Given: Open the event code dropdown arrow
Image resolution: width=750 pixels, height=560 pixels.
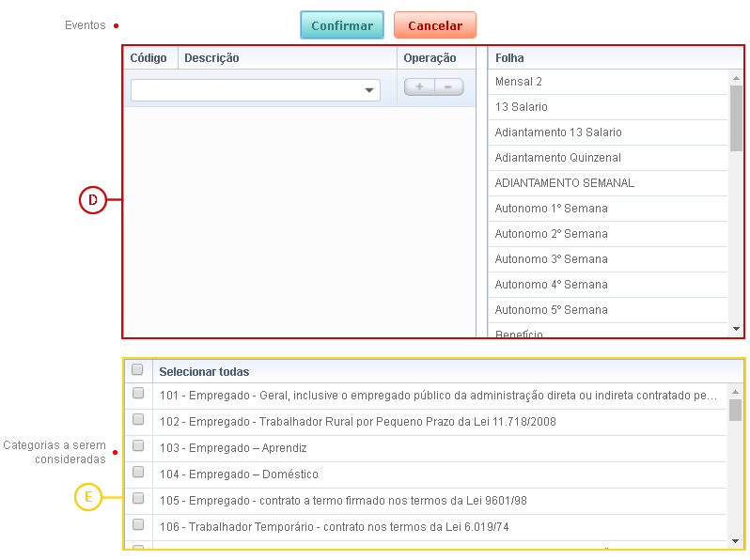Looking at the screenshot, I should click(368, 91).
